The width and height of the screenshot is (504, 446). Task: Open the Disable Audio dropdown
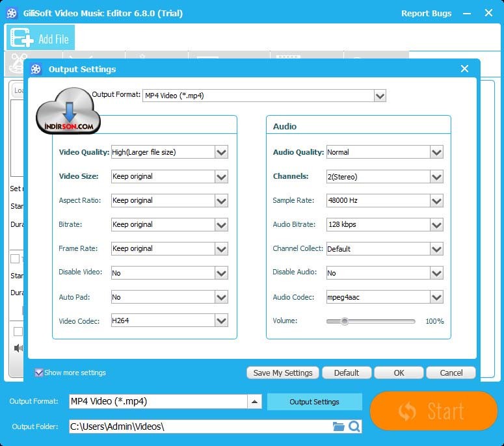[436, 273]
